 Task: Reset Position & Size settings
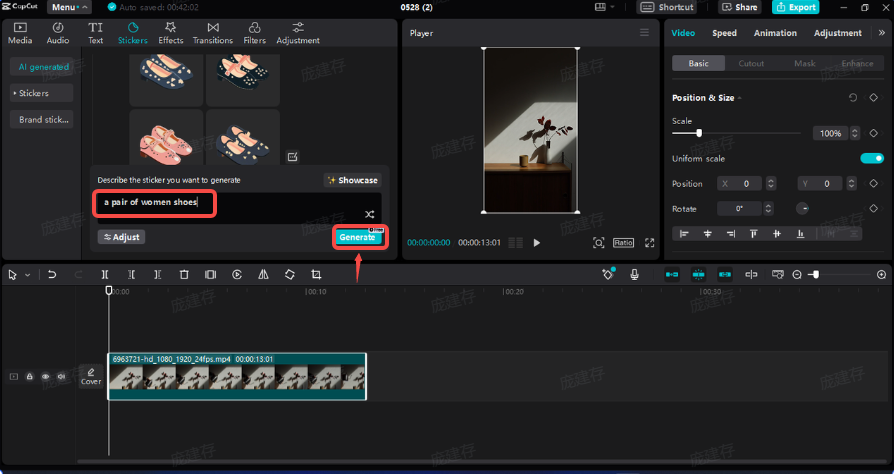852,98
